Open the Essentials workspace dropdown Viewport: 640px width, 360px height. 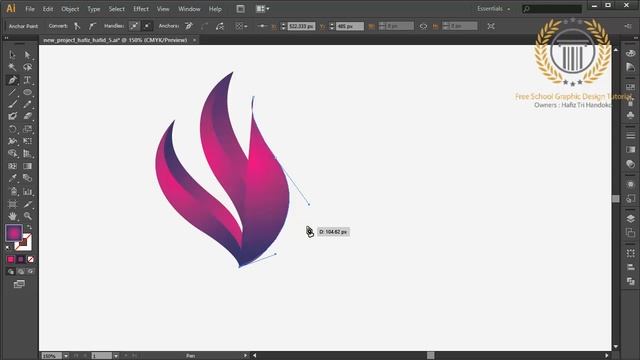494,9
